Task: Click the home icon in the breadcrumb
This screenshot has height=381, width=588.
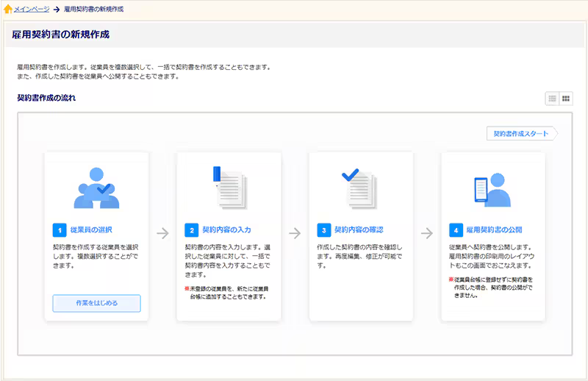Action: (8, 9)
